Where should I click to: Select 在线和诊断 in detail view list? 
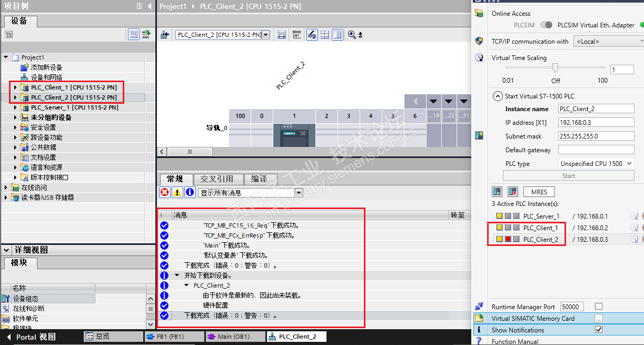[x=29, y=309]
